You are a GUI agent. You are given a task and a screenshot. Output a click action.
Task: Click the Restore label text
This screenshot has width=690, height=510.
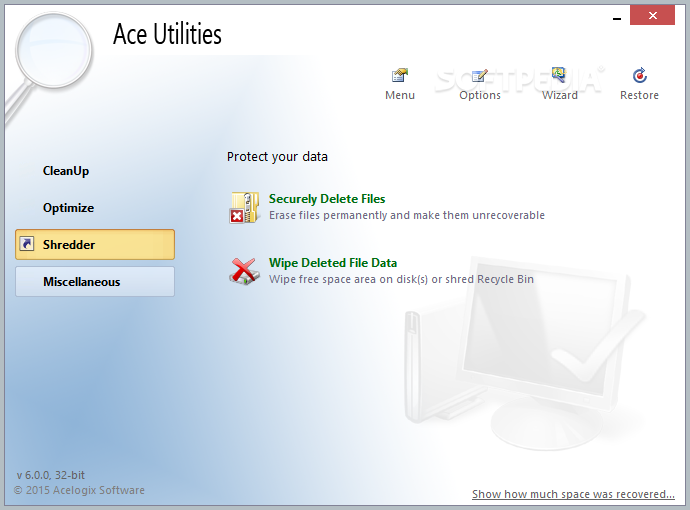(x=639, y=95)
